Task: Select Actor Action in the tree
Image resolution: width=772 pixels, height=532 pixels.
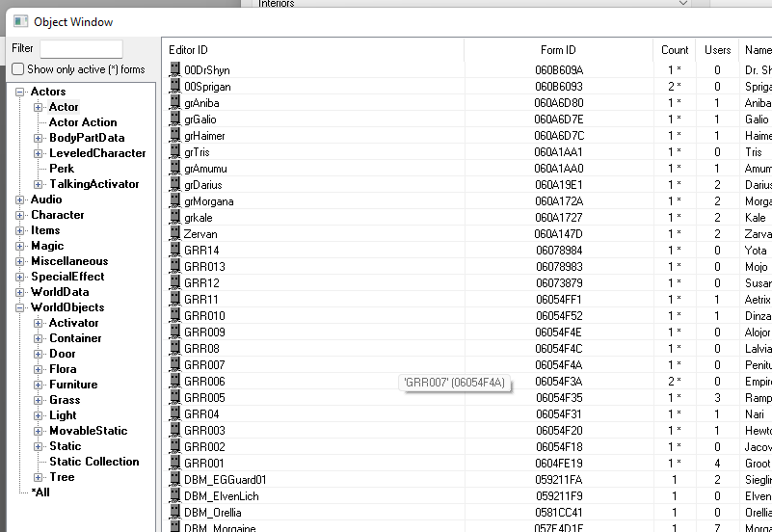Action: point(83,122)
